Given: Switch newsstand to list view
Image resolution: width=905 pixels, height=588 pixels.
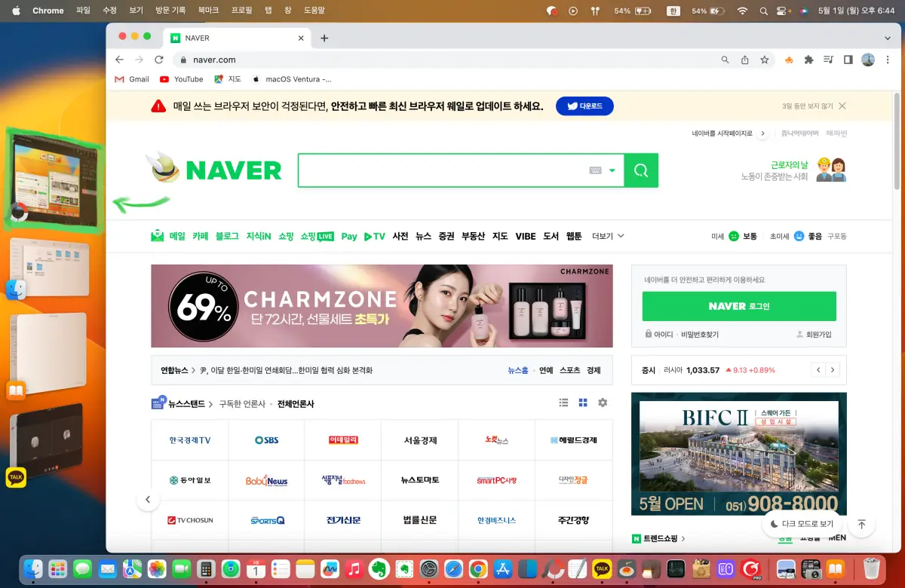Looking at the screenshot, I should pyautogui.click(x=563, y=403).
